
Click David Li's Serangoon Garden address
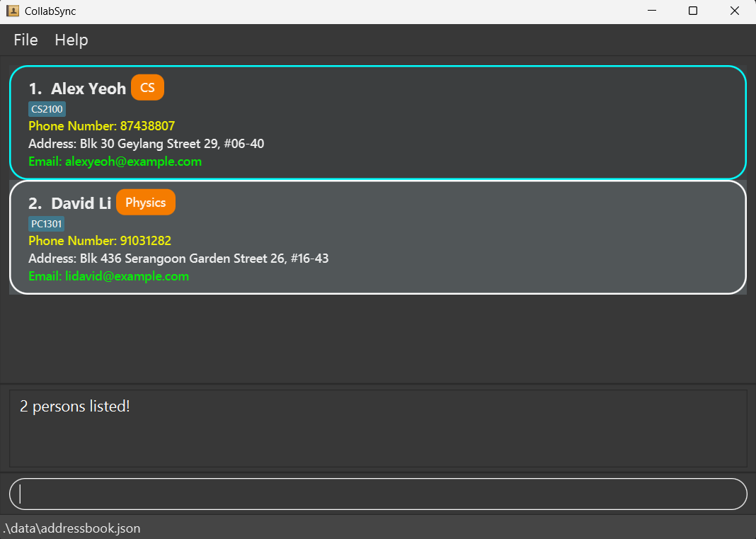pyautogui.click(x=178, y=259)
